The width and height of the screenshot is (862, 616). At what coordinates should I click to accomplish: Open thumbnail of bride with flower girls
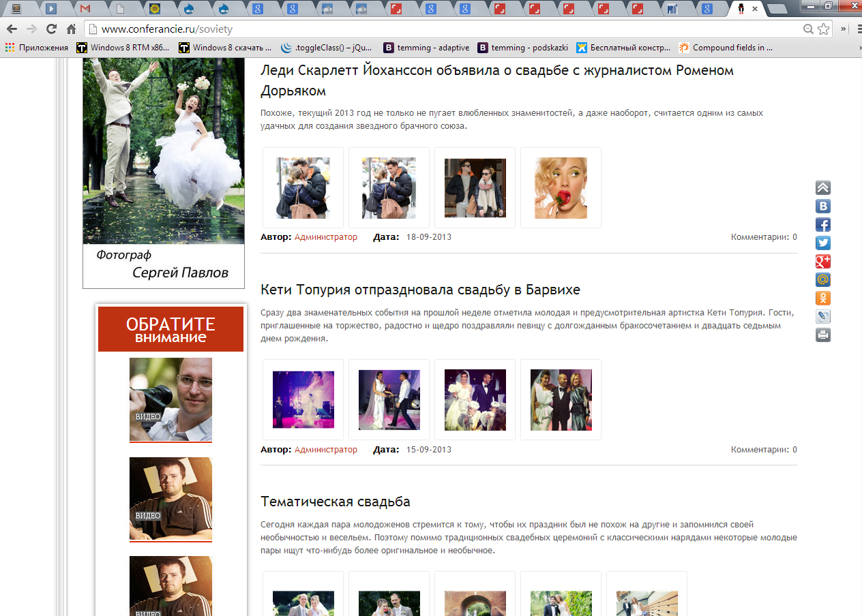pyautogui.click(x=475, y=400)
